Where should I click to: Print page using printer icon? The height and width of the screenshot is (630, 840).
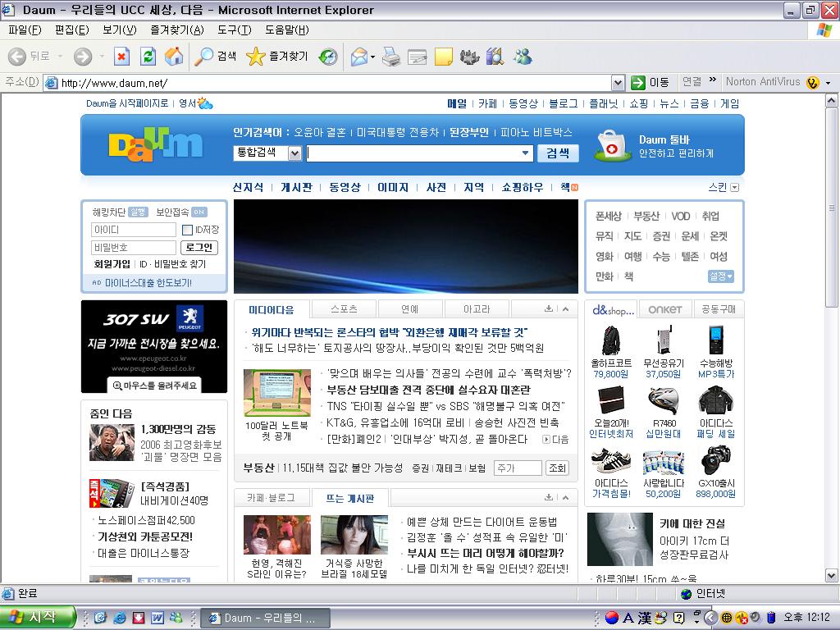pyautogui.click(x=391, y=57)
